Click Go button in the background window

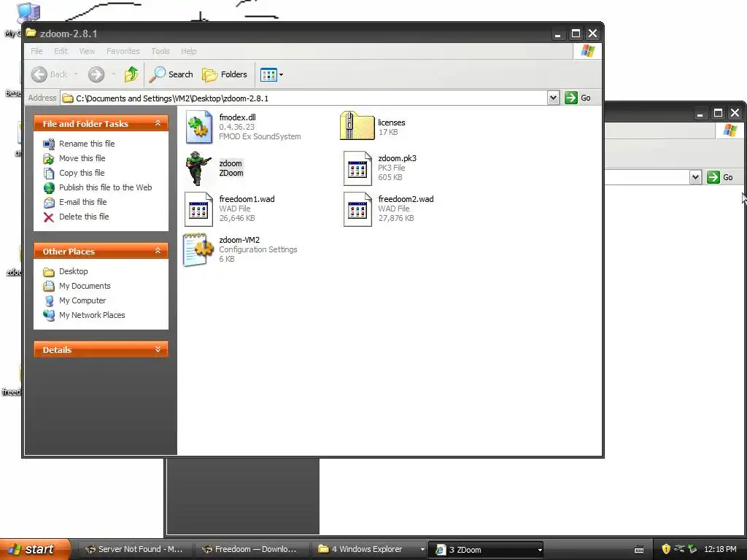(720, 177)
